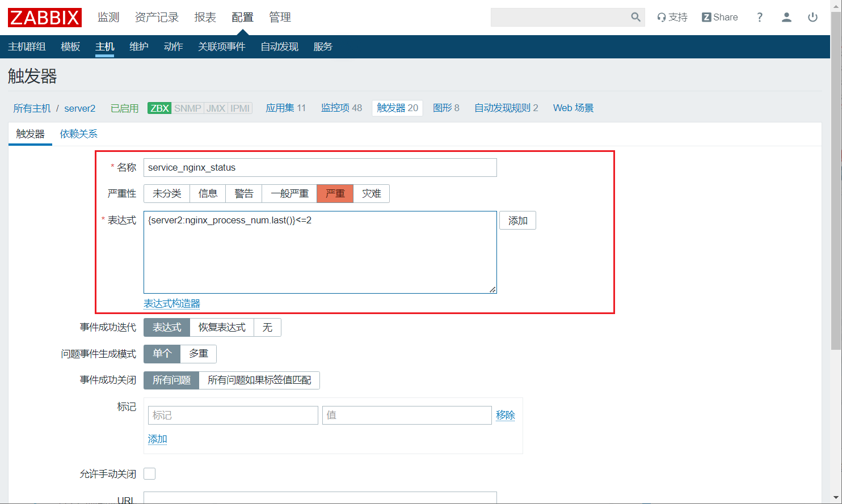Click the Zabbix logo
Image resolution: width=842 pixels, height=504 pixels.
(x=44, y=18)
